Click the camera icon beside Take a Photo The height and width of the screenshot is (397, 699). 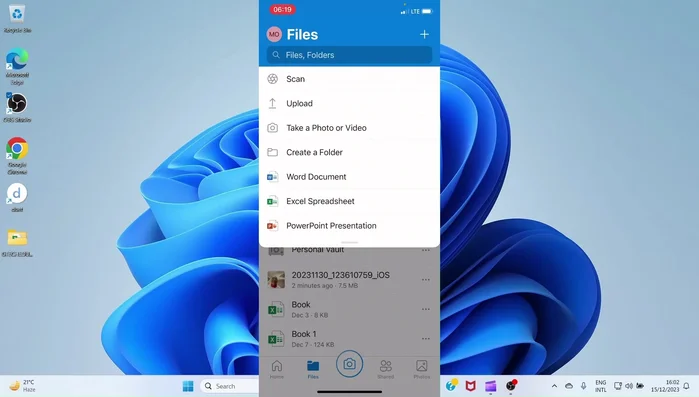click(272, 128)
